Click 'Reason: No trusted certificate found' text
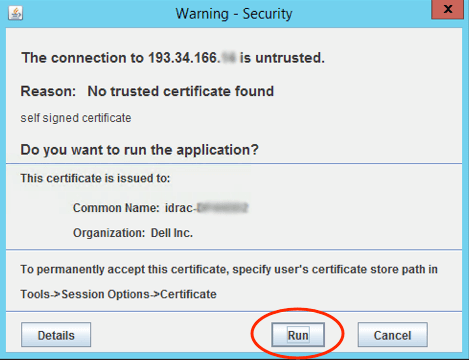This screenshot has width=469, height=360. pos(147,91)
